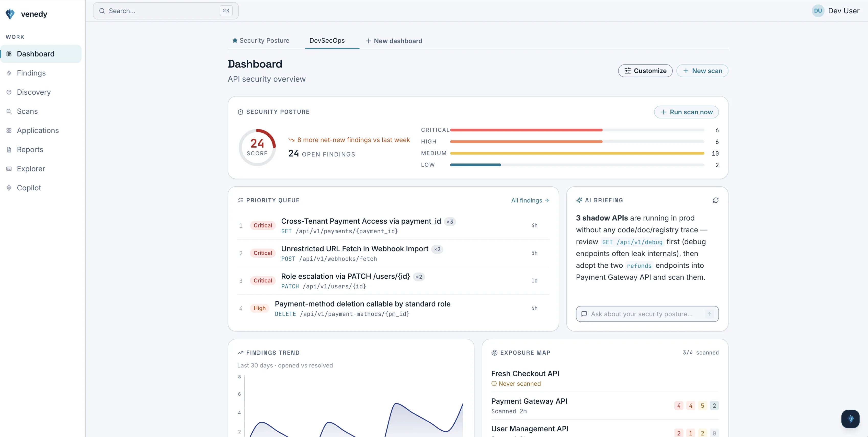868x437 pixels.
Task: Click the star icon on Security Posture tab
Action: point(235,40)
